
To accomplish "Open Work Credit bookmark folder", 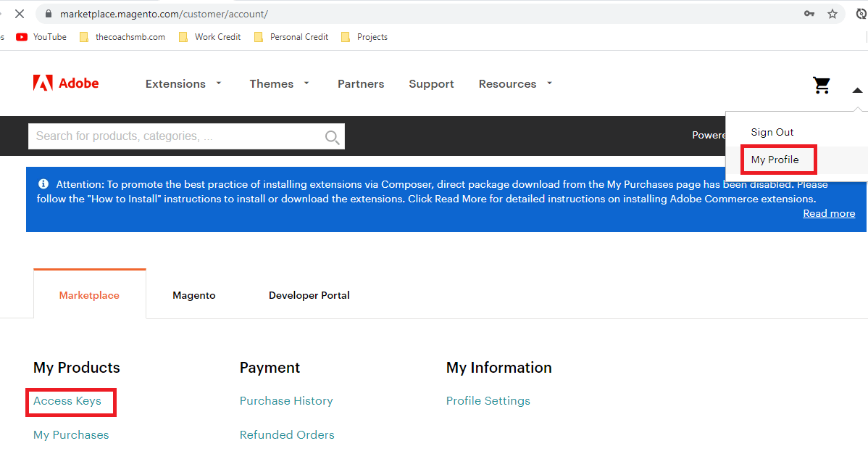I will [x=210, y=37].
